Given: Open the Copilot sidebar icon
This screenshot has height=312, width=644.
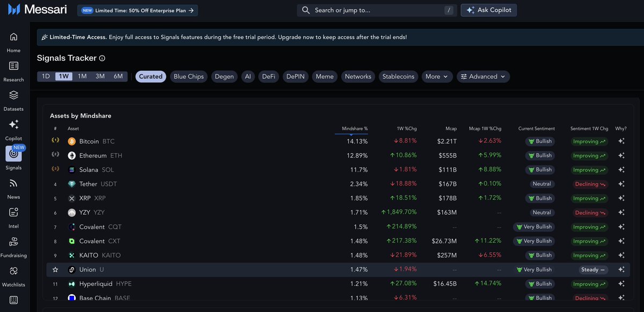Looking at the screenshot, I should click(13, 125).
